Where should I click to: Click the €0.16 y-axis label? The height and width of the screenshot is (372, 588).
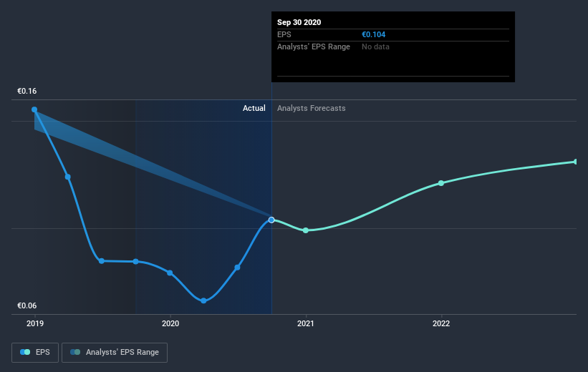(27, 91)
